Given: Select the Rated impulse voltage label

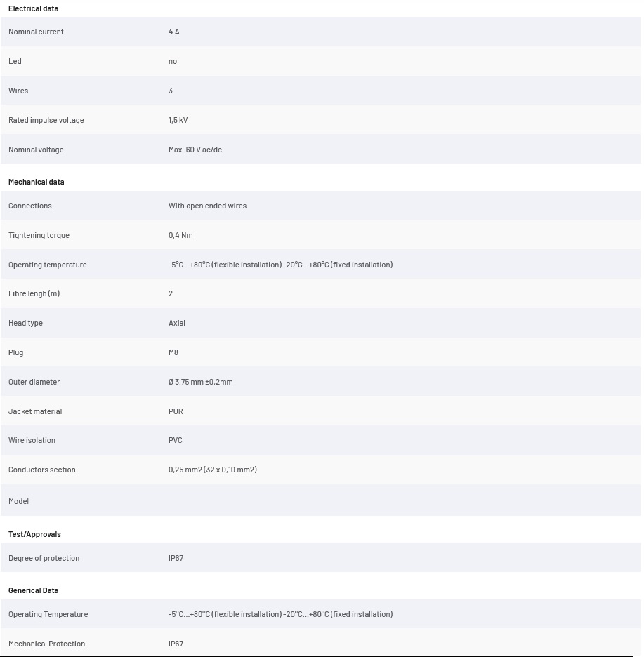Looking at the screenshot, I should click(x=46, y=120).
